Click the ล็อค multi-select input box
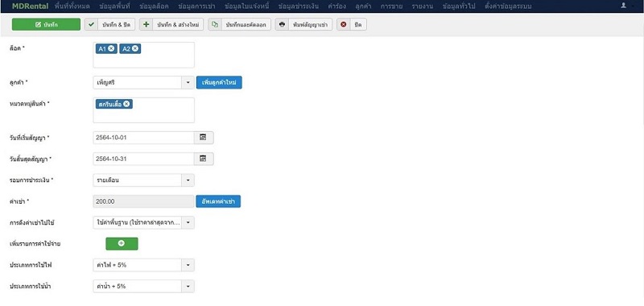 143,55
